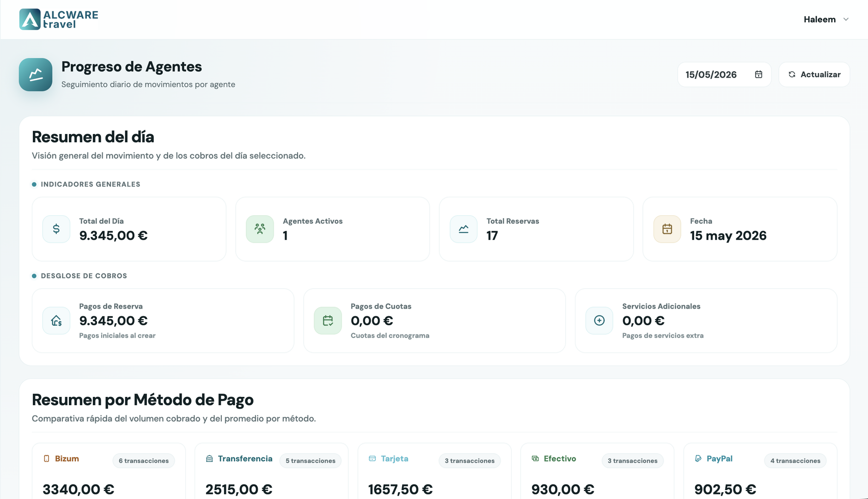Click the Efectivo method label
Screen dimensions: 868x499
point(560,458)
